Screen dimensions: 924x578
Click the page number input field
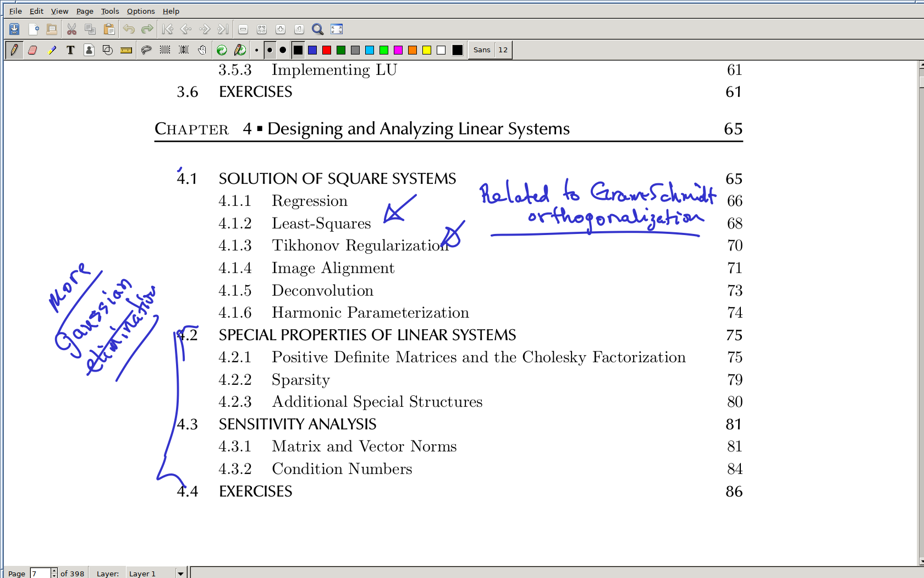click(40, 573)
